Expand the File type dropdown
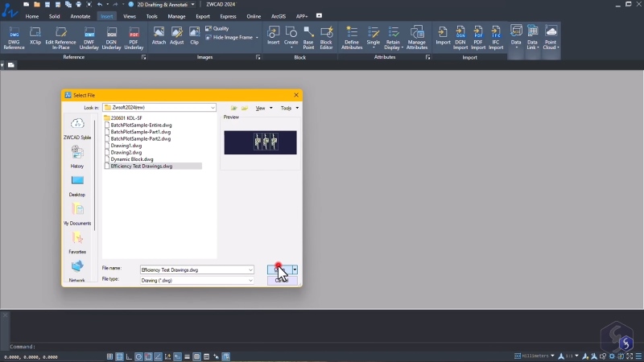 (250, 281)
